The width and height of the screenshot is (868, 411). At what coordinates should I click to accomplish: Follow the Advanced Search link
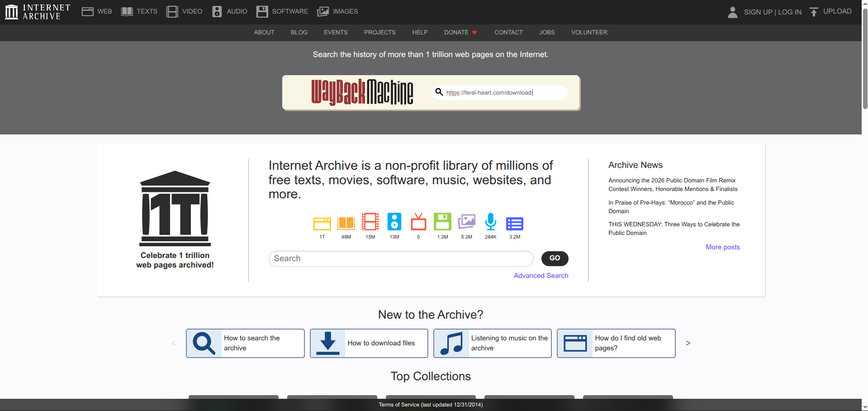point(541,275)
